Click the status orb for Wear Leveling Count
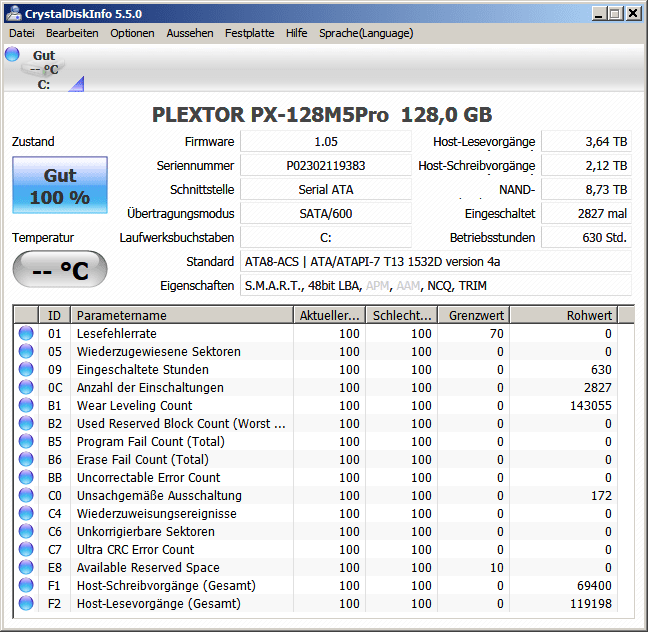This screenshot has height=632, width=648. 26,405
